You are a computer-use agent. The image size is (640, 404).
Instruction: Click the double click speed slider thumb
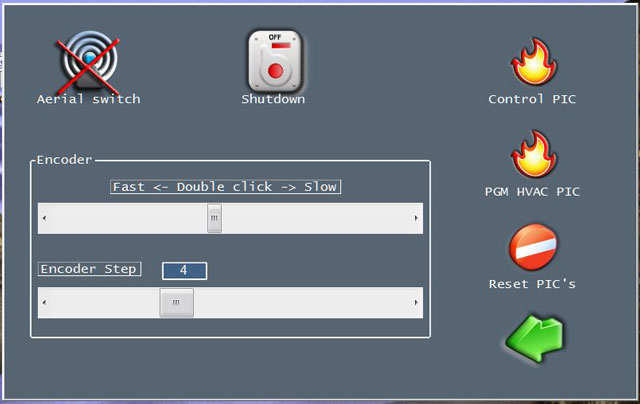(x=214, y=218)
